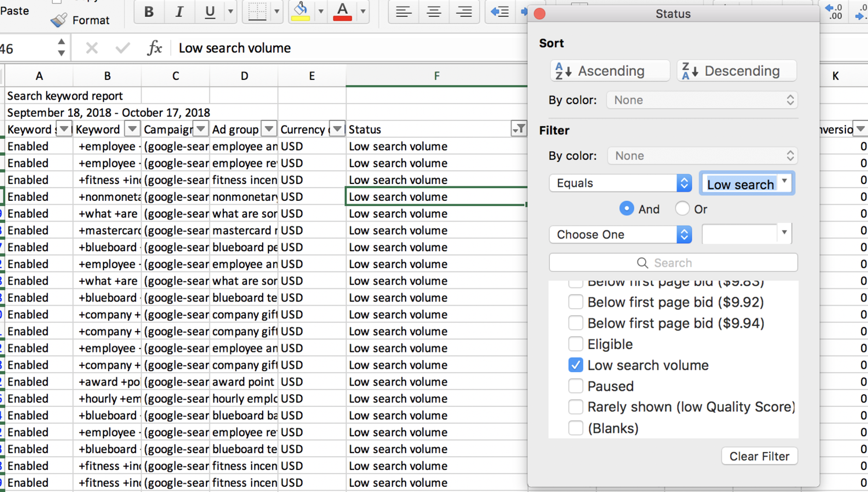This screenshot has width=868, height=492.
Task: Click the Clear Filter button
Action: tap(759, 456)
